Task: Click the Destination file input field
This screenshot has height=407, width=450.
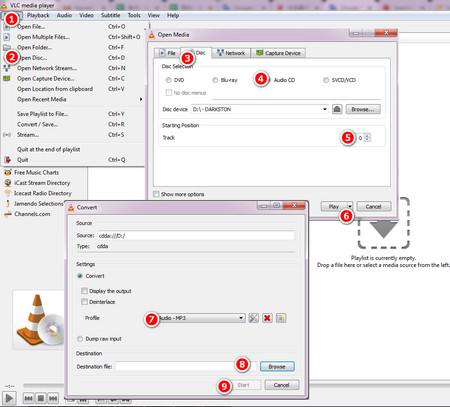Action: pos(186,366)
